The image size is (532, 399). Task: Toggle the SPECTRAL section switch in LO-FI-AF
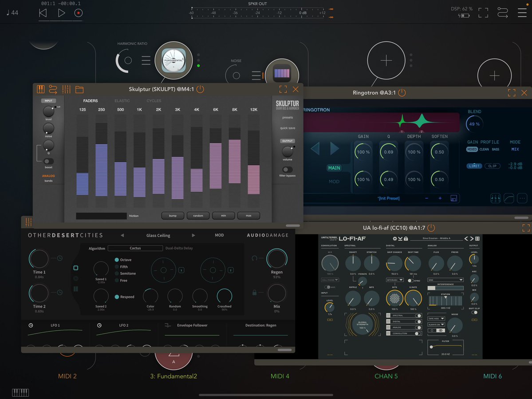click(x=418, y=316)
